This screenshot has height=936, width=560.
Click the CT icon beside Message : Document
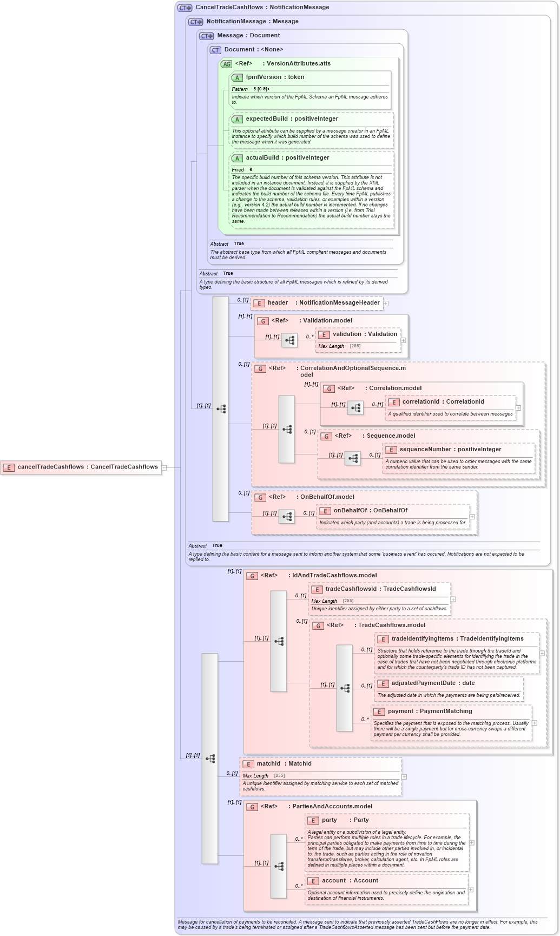(207, 36)
